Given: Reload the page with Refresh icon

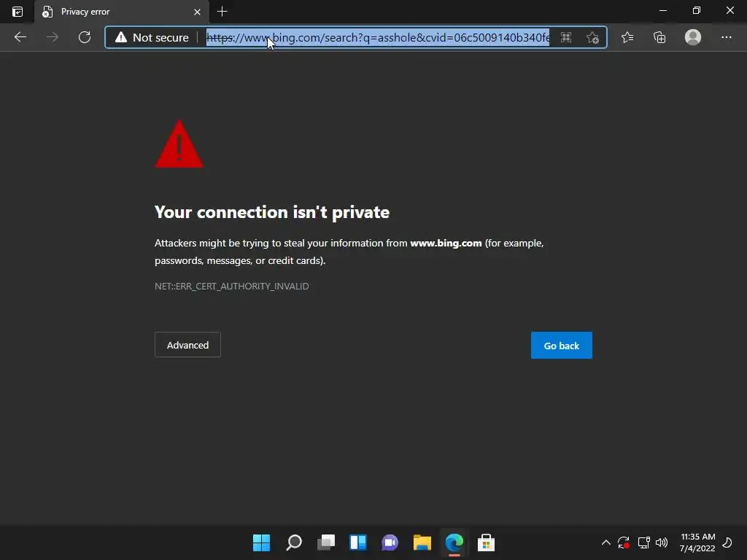Looking at the screenshot, I should pos(85,37).
